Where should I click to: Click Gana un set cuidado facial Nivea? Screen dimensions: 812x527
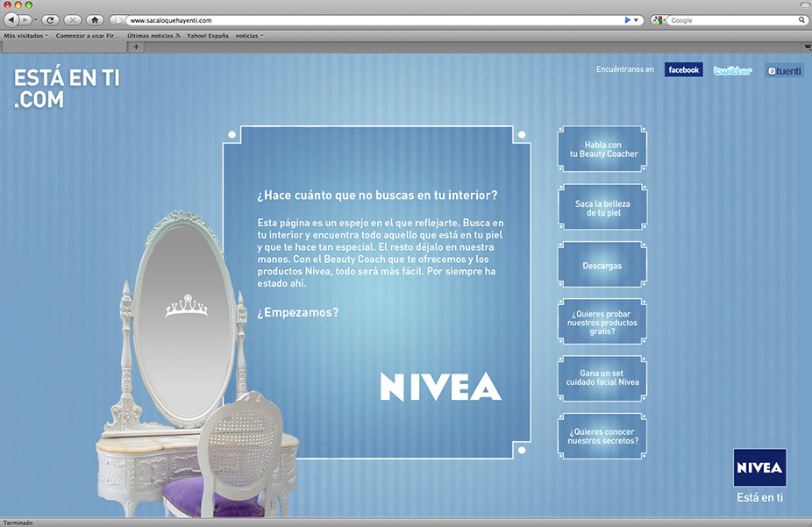pos(602,378)
